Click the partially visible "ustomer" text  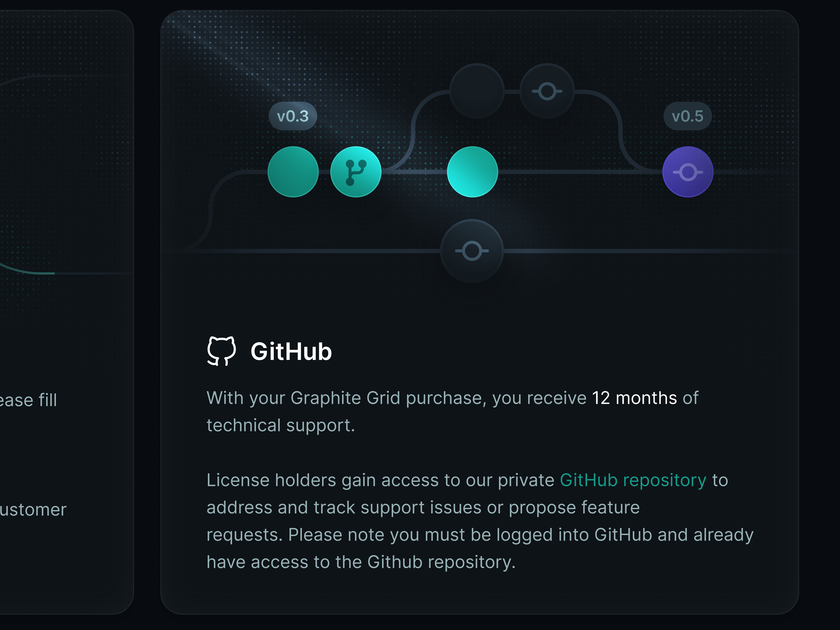(33, 509)
